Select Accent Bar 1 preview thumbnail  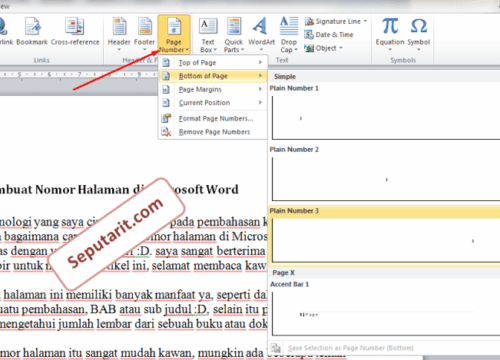[386, 314]
